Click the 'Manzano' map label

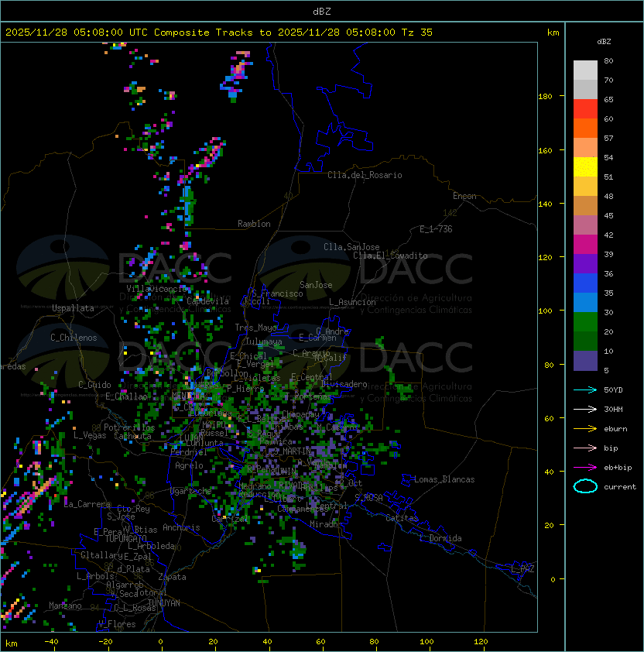[65, 606]
